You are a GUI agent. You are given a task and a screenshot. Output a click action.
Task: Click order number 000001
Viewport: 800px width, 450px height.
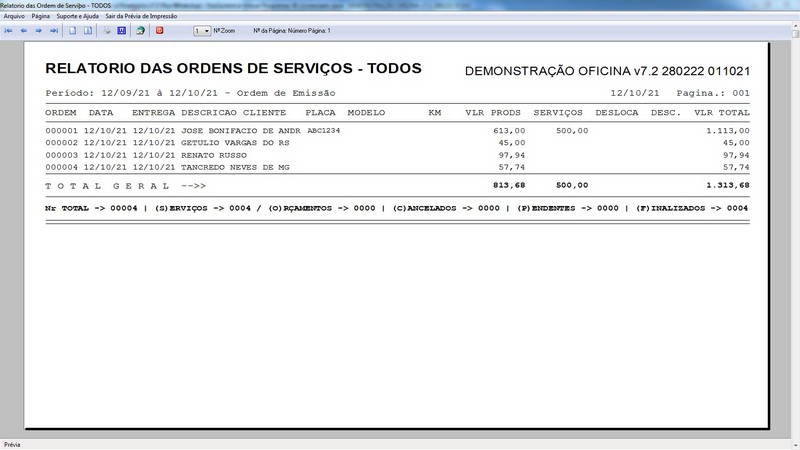62,131
